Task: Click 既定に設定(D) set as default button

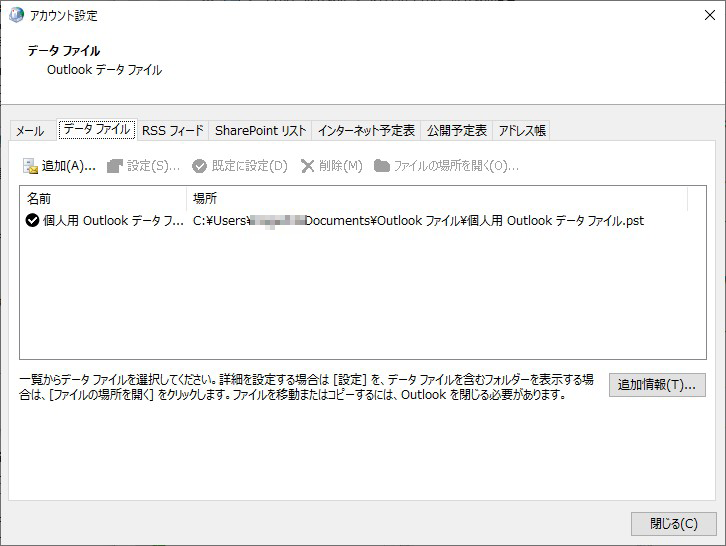Action: coord(240,166)
